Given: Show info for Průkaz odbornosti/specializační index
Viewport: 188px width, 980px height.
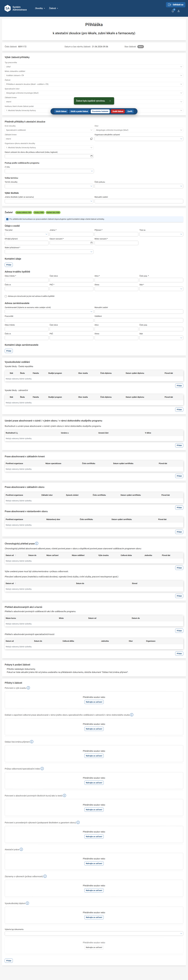Looking at the screenshot, I should click(42, 768).
